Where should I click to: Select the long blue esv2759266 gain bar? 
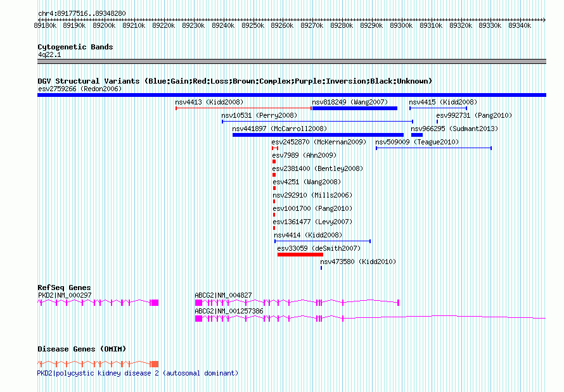click(292, 95)
